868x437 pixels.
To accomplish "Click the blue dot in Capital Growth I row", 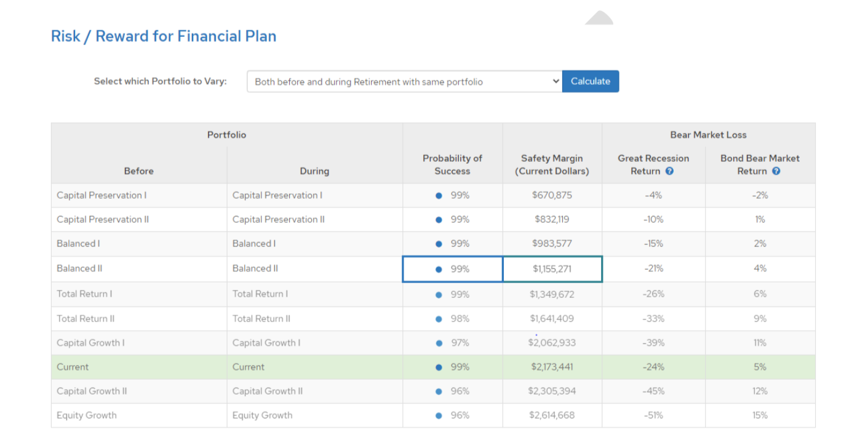I will point(439,343).
